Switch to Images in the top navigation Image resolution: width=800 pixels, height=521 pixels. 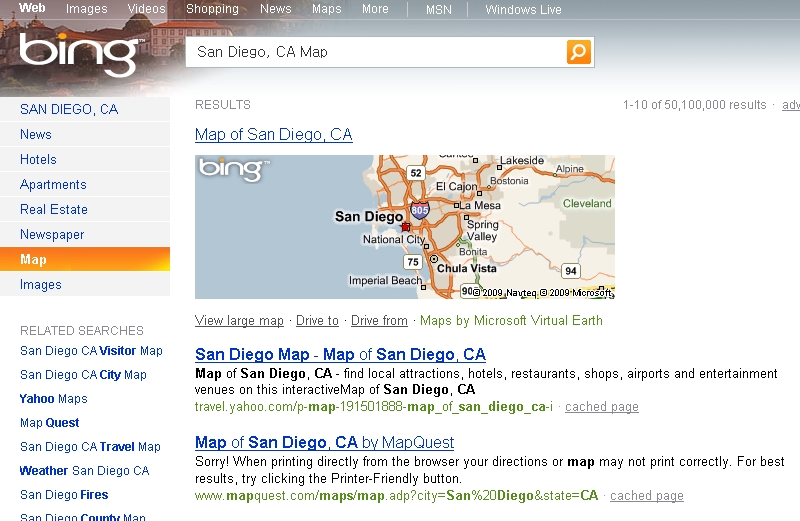tap(86, 9)
